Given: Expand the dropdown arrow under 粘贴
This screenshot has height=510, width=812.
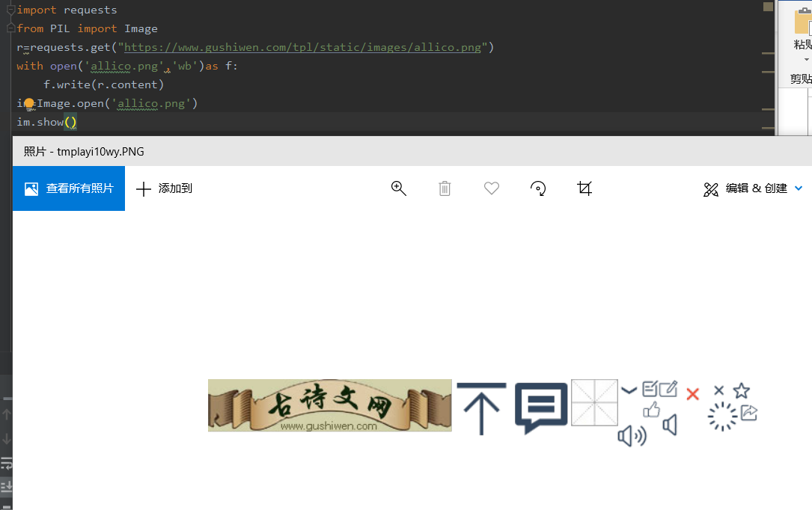Looking at the screenshot, I should pyautogui.click(x=806, y=60).
